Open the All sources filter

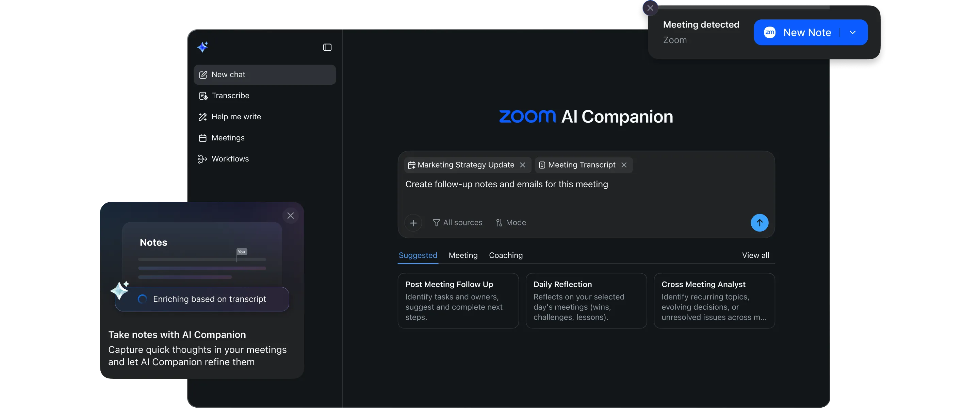pyautogui.click(x=458, y=222)
